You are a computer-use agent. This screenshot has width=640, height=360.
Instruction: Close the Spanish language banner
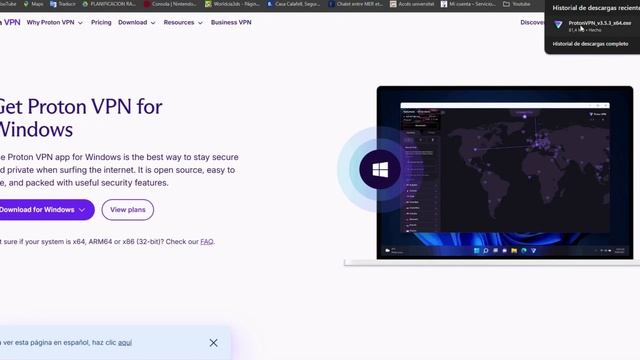(213, 343)
